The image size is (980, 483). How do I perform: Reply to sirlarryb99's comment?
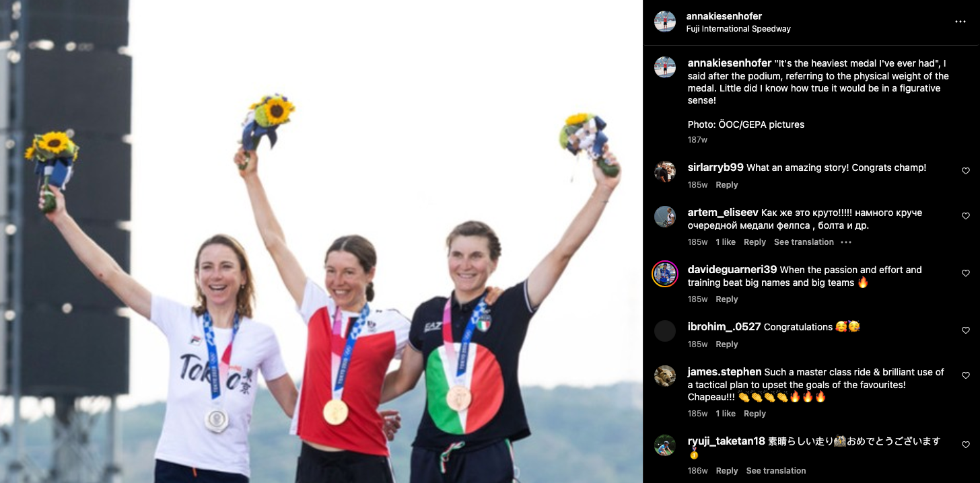coord(727,185)
